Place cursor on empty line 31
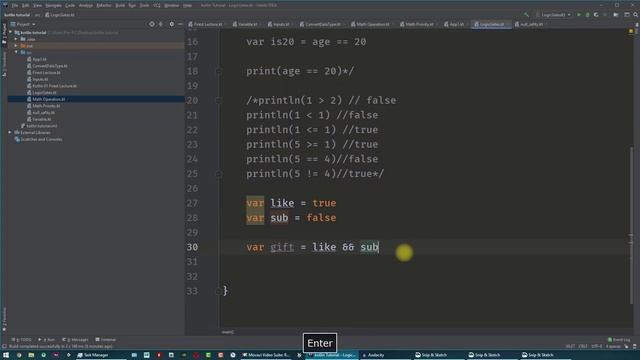The width and height of the screenshot is (640, 360). (424, 262)
